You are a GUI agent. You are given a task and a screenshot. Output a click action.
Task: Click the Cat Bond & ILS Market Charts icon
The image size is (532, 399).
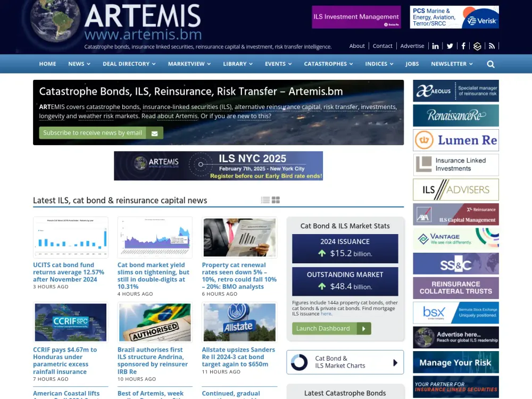(x=300, y=362)
